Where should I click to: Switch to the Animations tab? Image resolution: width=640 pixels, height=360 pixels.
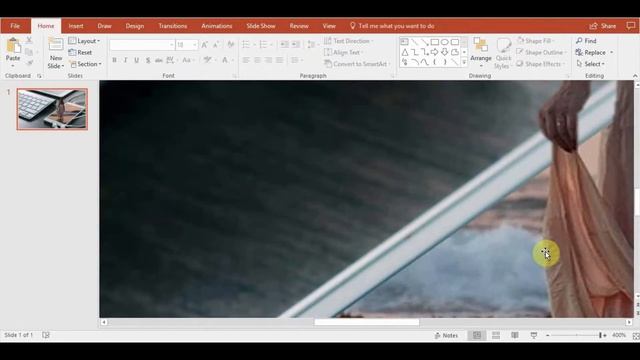pyautogui.click(x=217, y=26)
